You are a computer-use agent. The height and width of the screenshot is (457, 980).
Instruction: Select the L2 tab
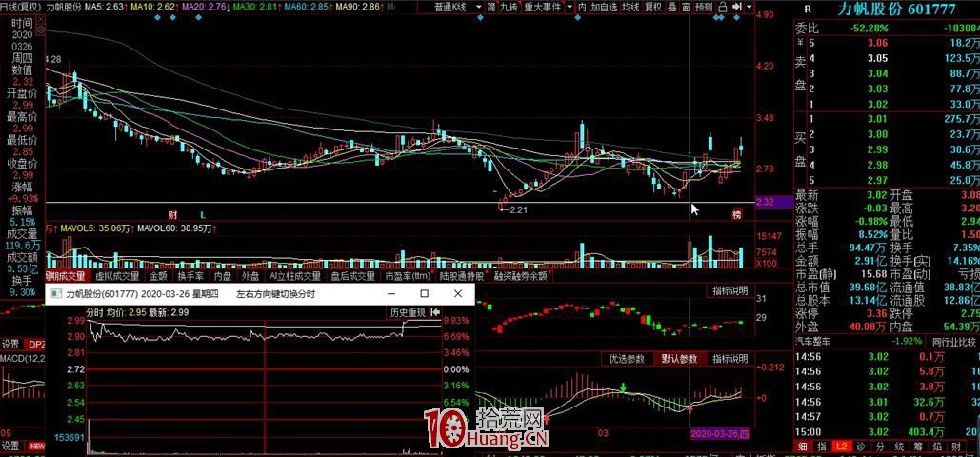[x=841, y=447]
